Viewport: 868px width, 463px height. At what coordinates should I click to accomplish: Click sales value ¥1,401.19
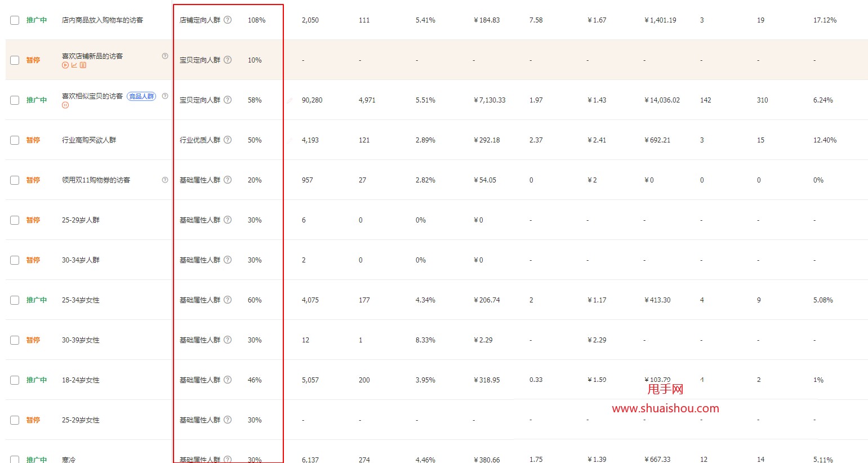660,20
